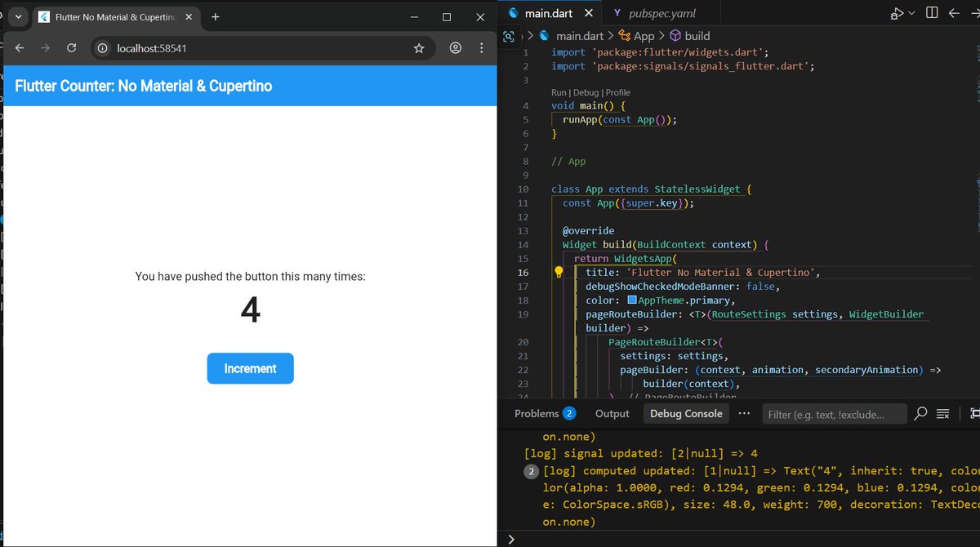This screenshot has width=980, height=547.
Task: Click the '[log] computed updated' log line
Action: pos(759,471)
